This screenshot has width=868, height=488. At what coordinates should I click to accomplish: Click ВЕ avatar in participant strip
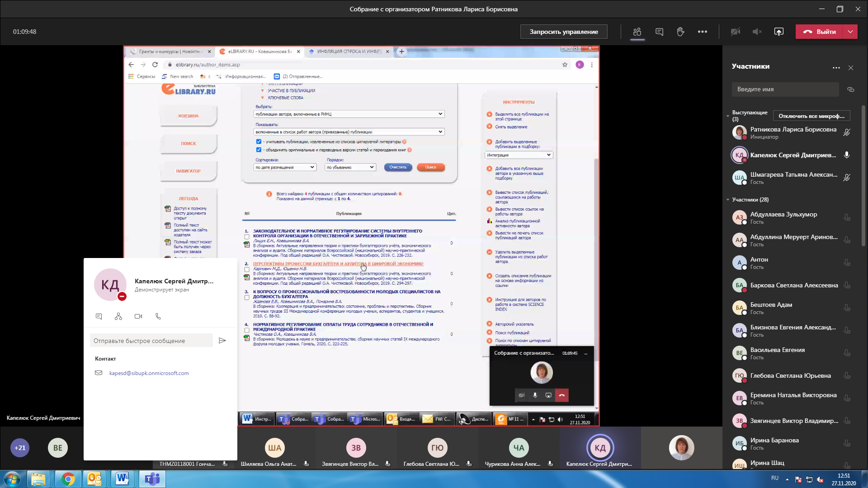[58, 448]
